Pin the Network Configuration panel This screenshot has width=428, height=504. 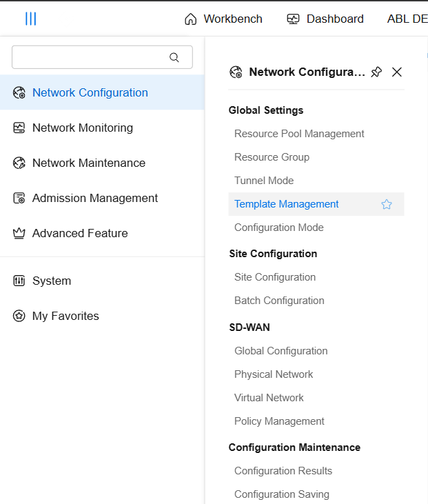tap(376, 72)
